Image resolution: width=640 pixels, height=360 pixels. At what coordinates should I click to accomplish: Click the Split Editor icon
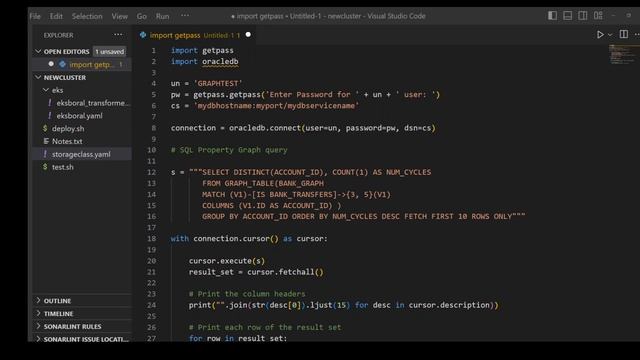624,34
